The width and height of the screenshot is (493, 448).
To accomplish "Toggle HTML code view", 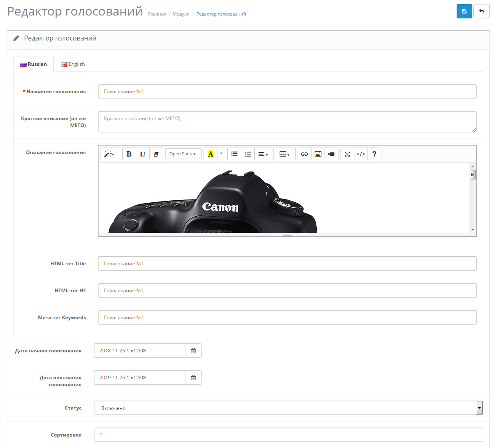I will click(361, 154).
